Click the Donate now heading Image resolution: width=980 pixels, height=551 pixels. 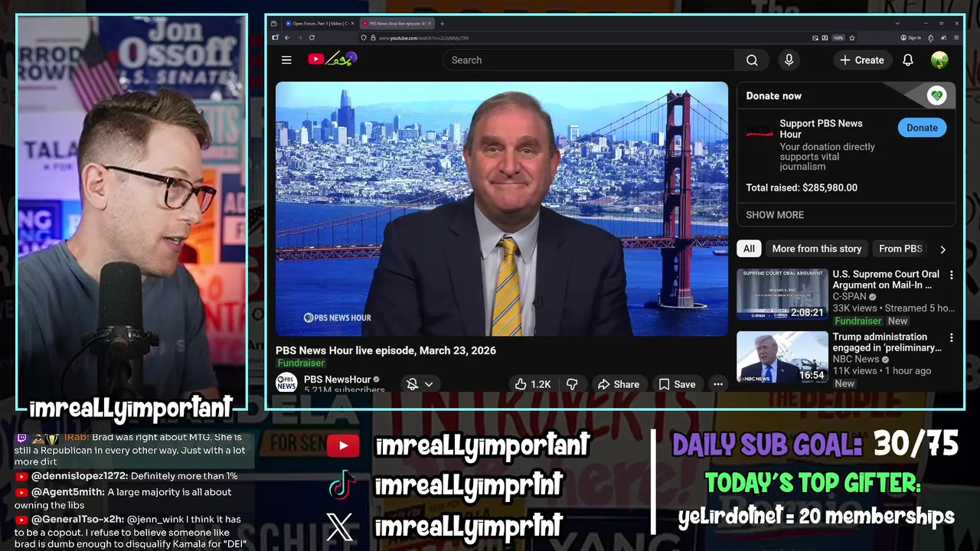(x=774, y=96)
